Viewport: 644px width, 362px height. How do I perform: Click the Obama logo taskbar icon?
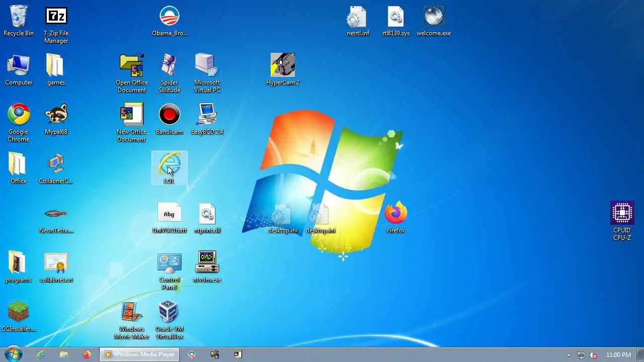192,354
